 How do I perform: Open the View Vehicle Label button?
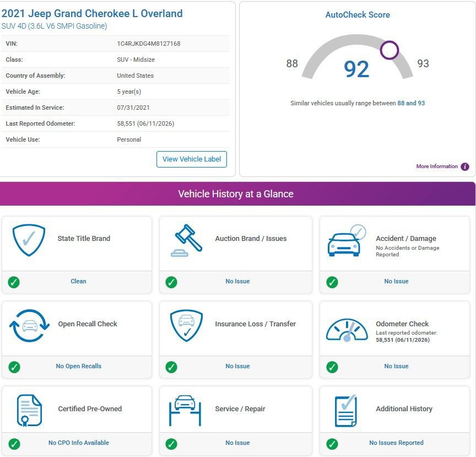[192, 159]
